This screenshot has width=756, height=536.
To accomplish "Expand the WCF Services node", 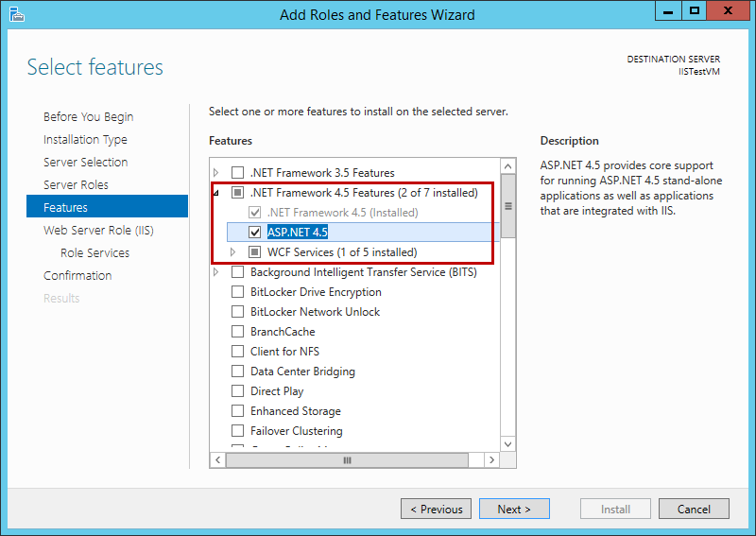I will tap(233, 252).
